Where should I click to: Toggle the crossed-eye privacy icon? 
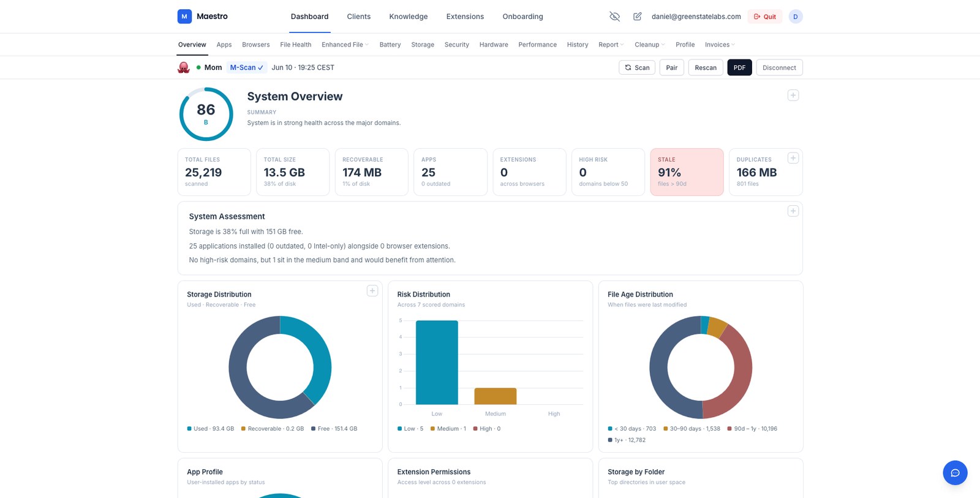pyautogui.click(x=615, y=17)
